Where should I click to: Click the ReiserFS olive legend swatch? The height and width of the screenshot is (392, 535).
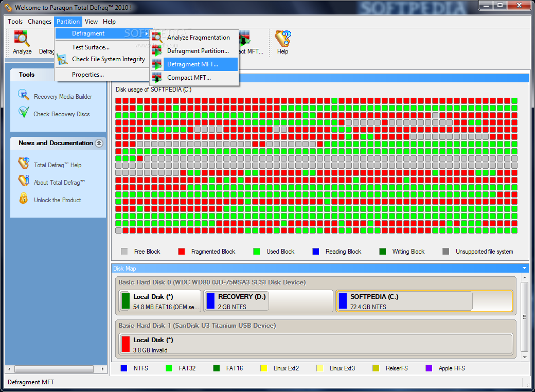point(376,368)
